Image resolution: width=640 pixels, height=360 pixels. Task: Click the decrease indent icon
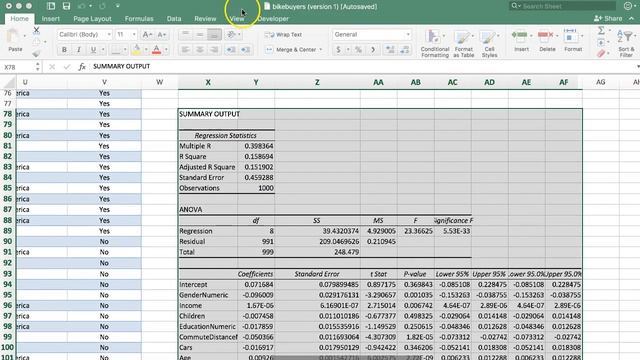(x=231, y=50)
